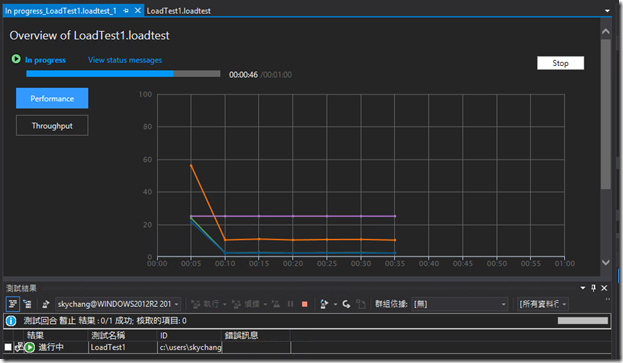Click the first test results view icon
The width and height of the screenshot is (623, 363).
pos(13,304)
